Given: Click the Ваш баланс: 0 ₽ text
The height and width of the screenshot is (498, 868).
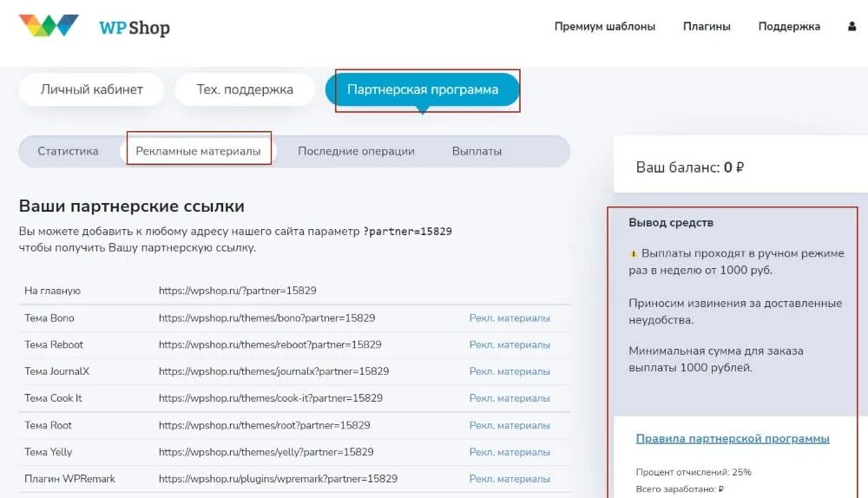Looking at the screenshot, I should click(x=690, y=167).
